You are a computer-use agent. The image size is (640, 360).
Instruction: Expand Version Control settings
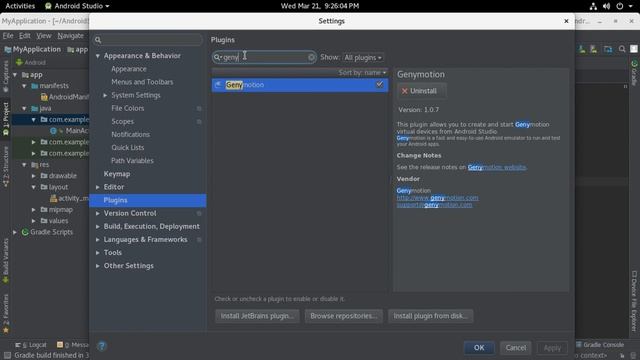pos(98,213)
